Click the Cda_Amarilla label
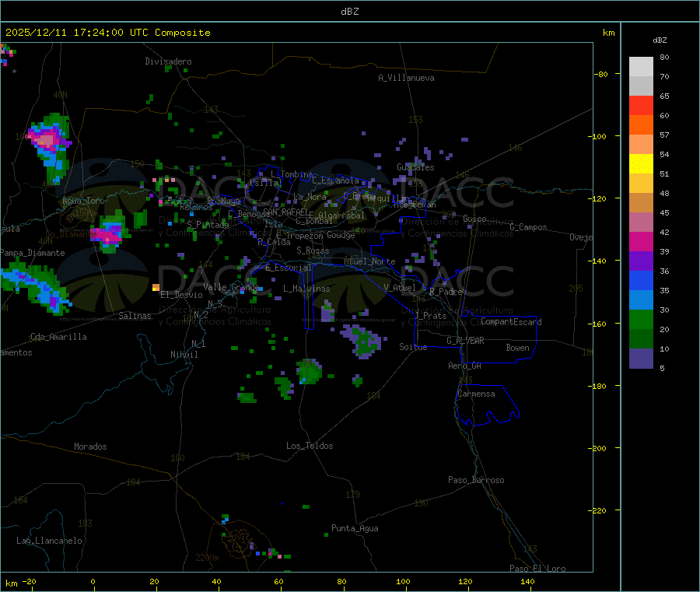This screenshot has width=700, height=592. tap(58, 337)
